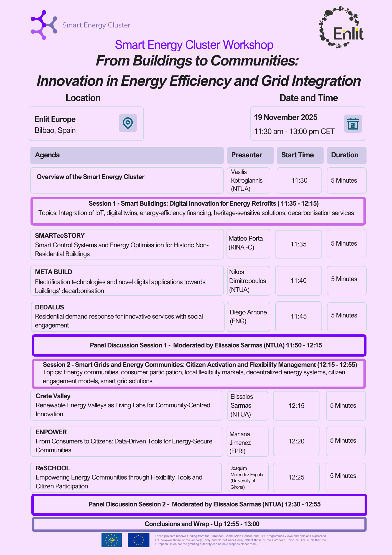Click the 'Duration' column header
This screenshot has height=555, width=392.
click(x=347, y=155)
